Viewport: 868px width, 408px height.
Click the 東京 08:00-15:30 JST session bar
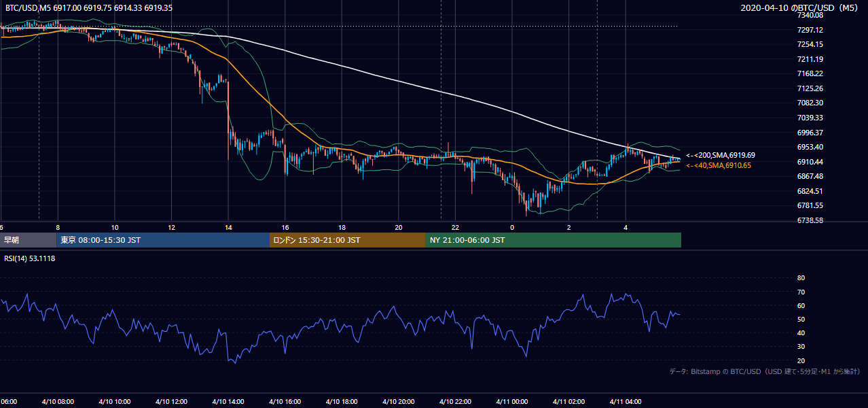[x=163, y=240]
